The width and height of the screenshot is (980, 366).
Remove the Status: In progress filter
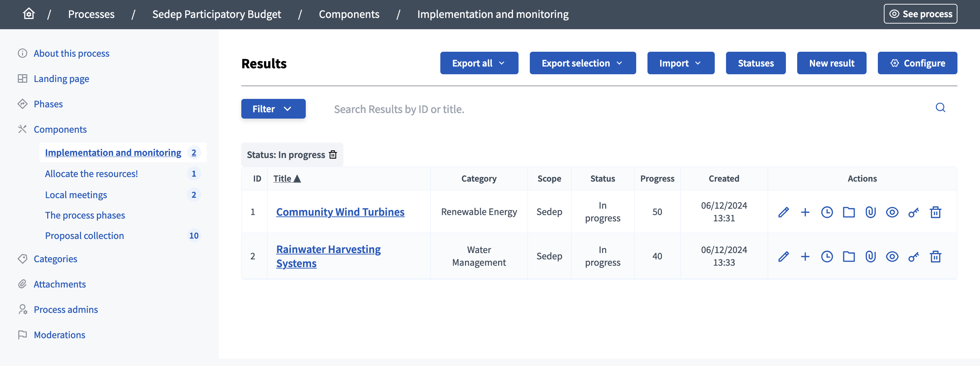click(333, 154)
